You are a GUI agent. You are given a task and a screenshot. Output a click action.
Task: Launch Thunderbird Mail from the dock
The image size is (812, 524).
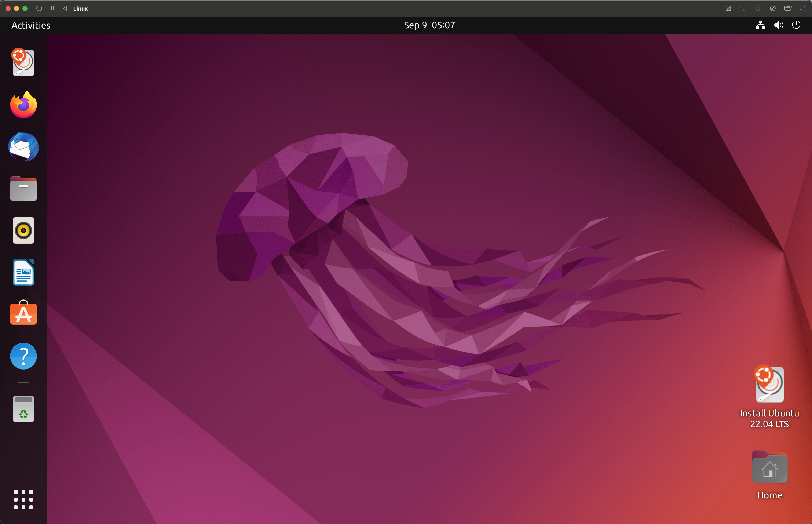pos(23,147)
